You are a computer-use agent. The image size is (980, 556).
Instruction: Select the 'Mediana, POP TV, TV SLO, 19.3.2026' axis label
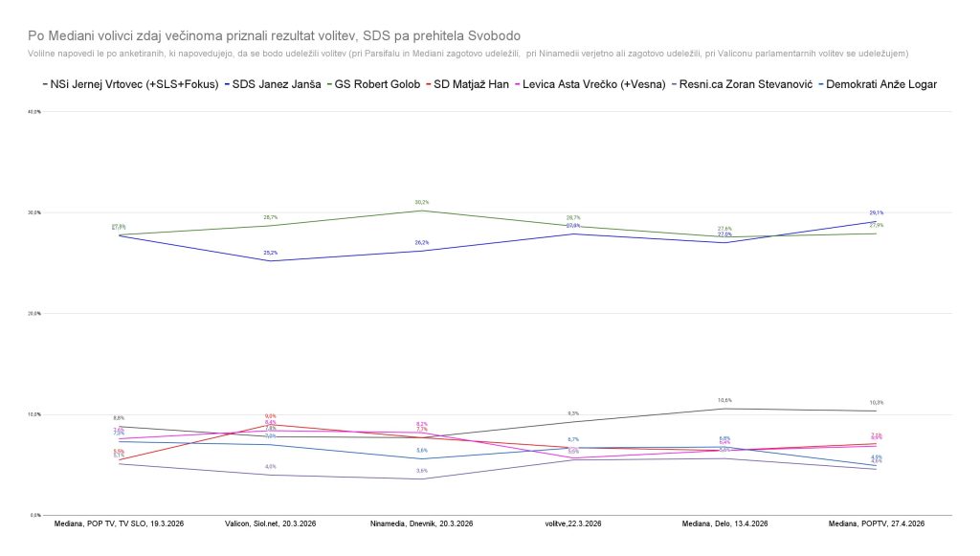(x=119, y=524)
